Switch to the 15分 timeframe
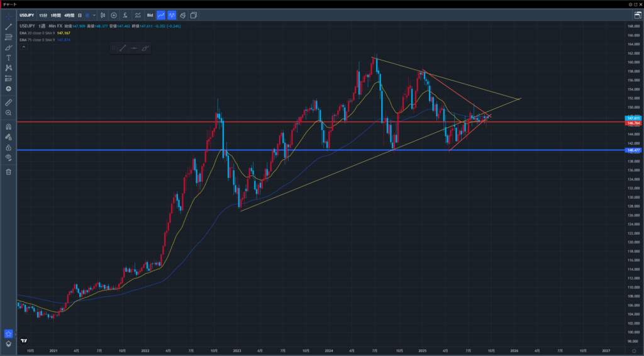The width and height of the screenshot is (644, 356). coord(43,15)
